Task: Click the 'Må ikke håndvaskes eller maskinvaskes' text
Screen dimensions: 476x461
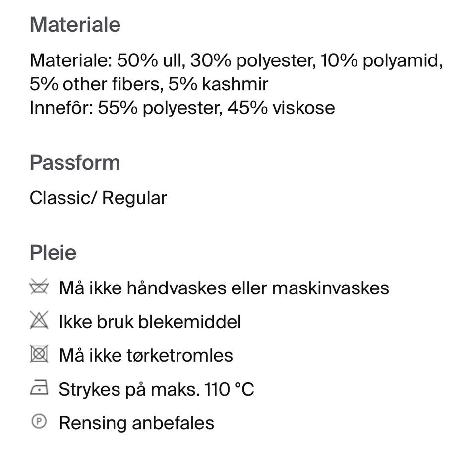Action: click(224, 288)
